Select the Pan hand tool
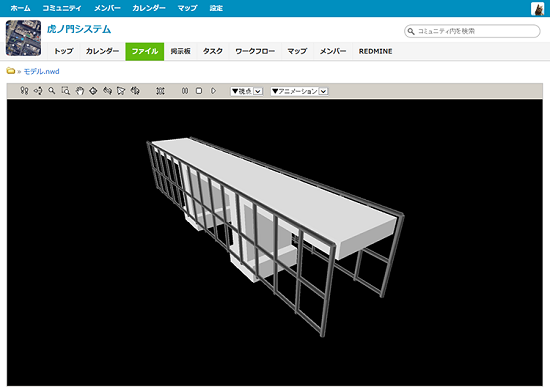The width and height of the screenshot is (550, 392). [80, 91]
